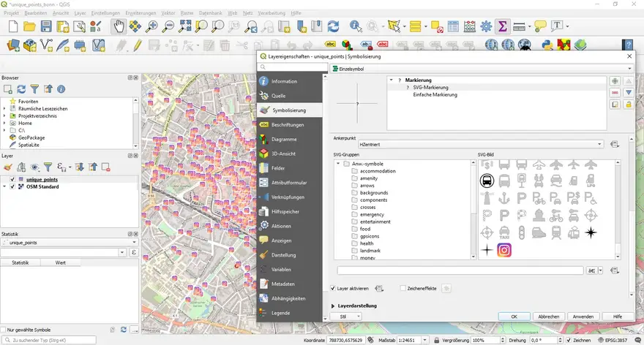Click the Koordinate input field
Viewport: 644px width, 345px height.
point(345,340)
